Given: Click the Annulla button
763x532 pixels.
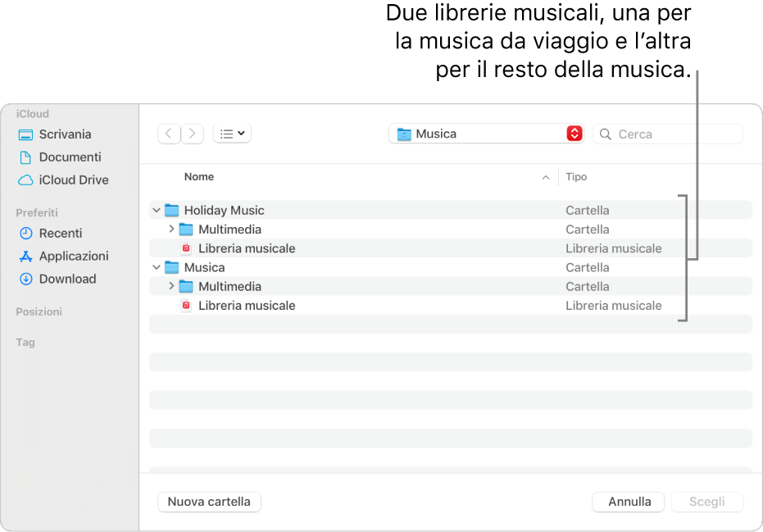Looking at the screenshot, I should (628, 502).
